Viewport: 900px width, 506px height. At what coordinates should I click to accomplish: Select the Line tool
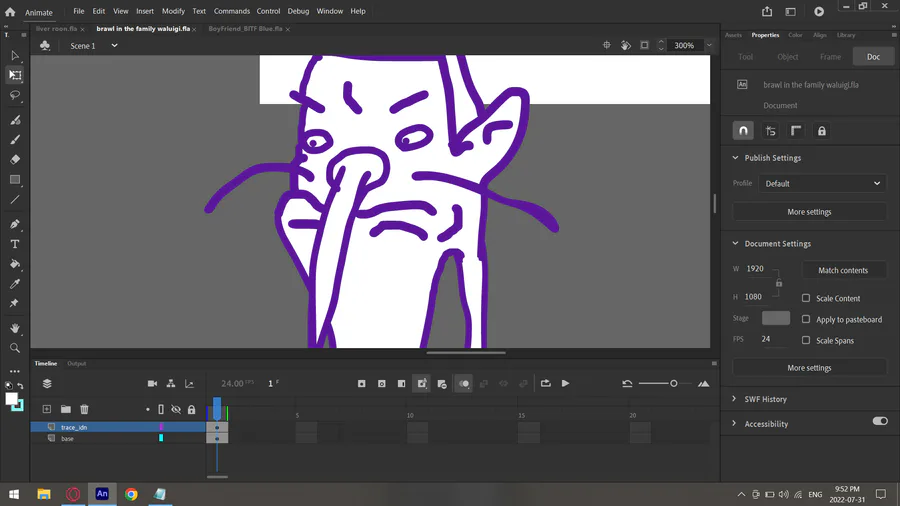[x=15, y=200]
